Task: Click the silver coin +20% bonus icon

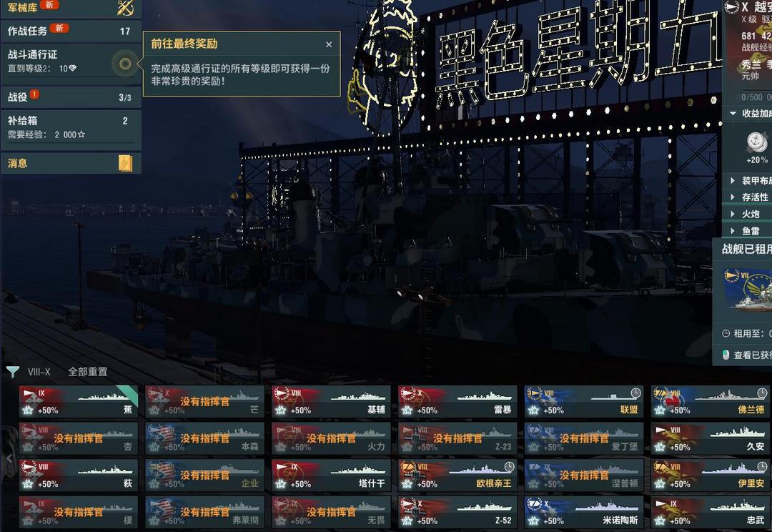Action: (x=756, y=142)
